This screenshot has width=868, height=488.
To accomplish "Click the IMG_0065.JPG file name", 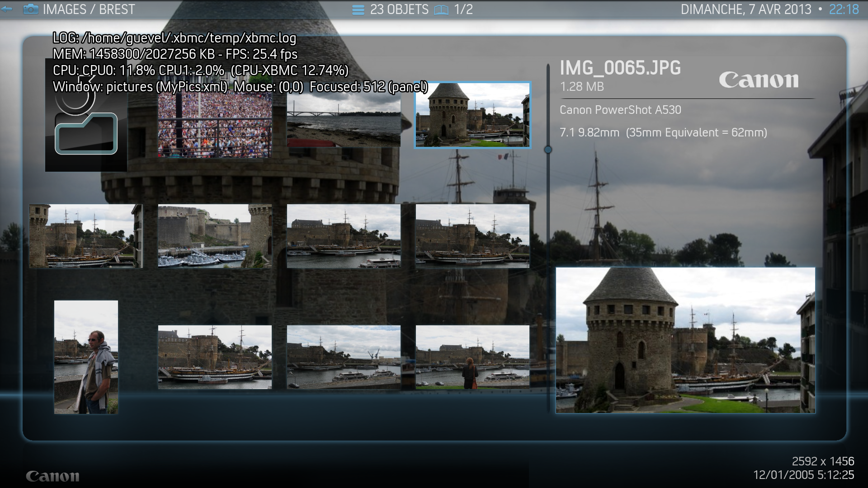I will point(620,68).
